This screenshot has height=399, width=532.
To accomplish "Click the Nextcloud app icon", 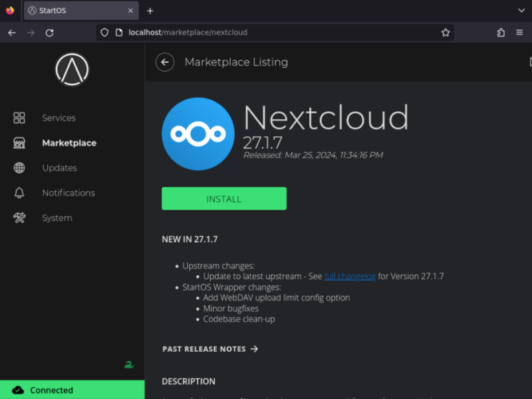I will (x=198, y=133).
